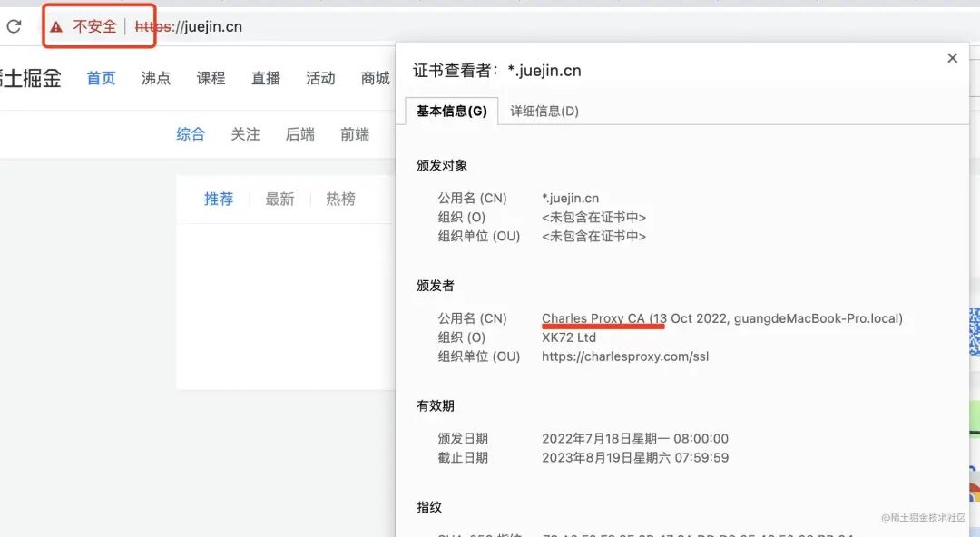
Task: Click the juejin.cn address bar URL
Action: [x=189, y=27]
